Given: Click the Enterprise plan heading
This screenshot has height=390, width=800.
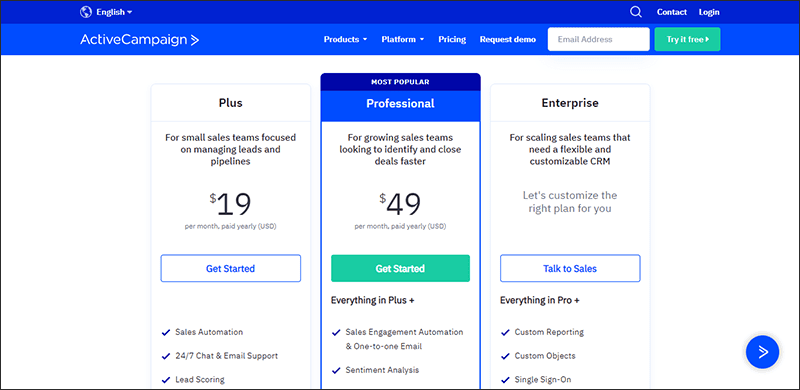Looking at the screenshot, I should 570,103.
